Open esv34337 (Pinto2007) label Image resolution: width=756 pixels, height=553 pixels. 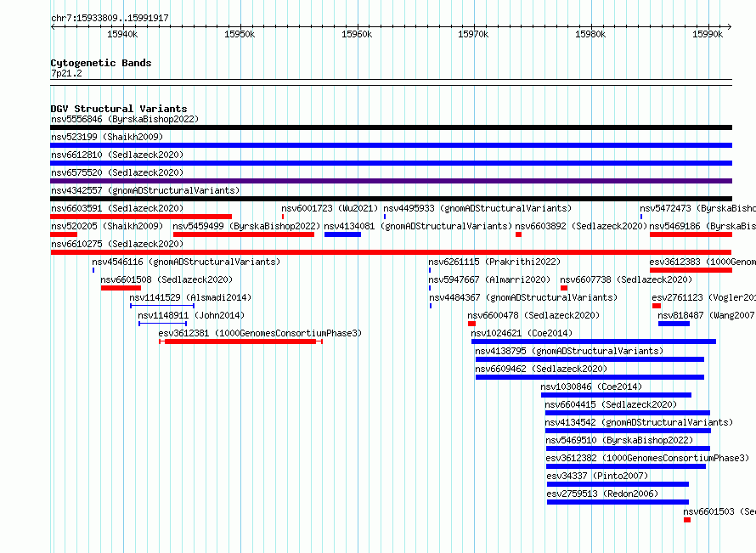click(x=597, y=476)
